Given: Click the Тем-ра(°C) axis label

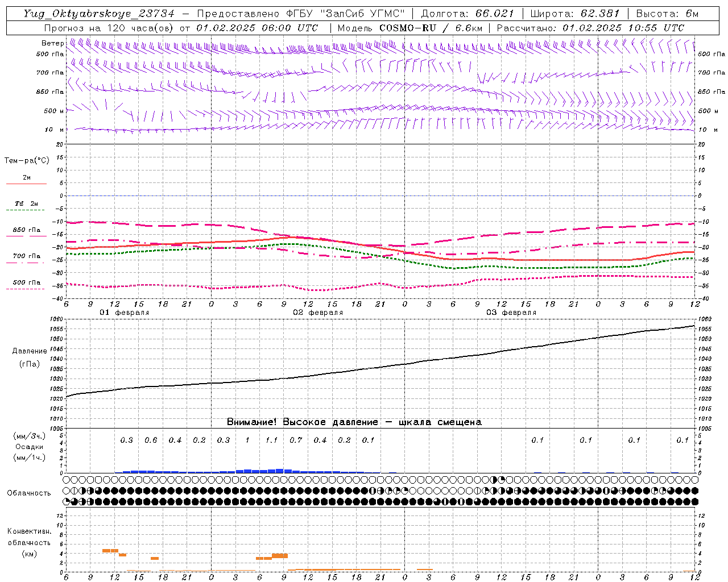Looking at the screenshot, I should [x=27, y=161].
